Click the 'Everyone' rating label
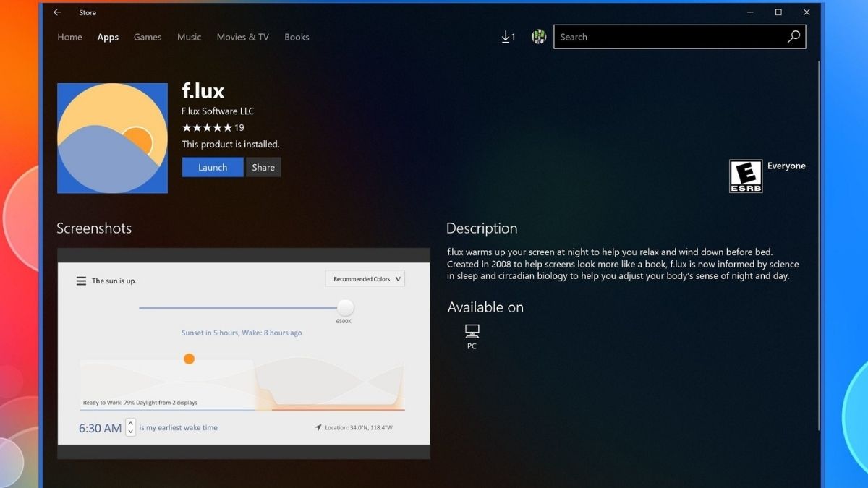 point(786,166)
